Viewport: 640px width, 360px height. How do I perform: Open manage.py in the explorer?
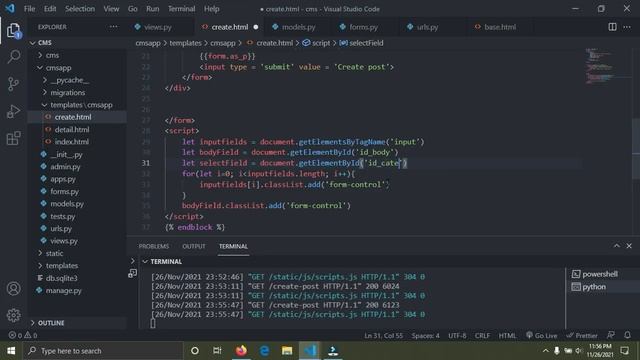click(63, 291)
